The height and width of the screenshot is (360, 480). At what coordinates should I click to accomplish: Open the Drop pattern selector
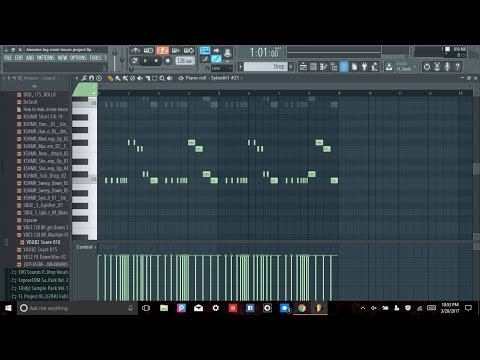tap(265, 67)
